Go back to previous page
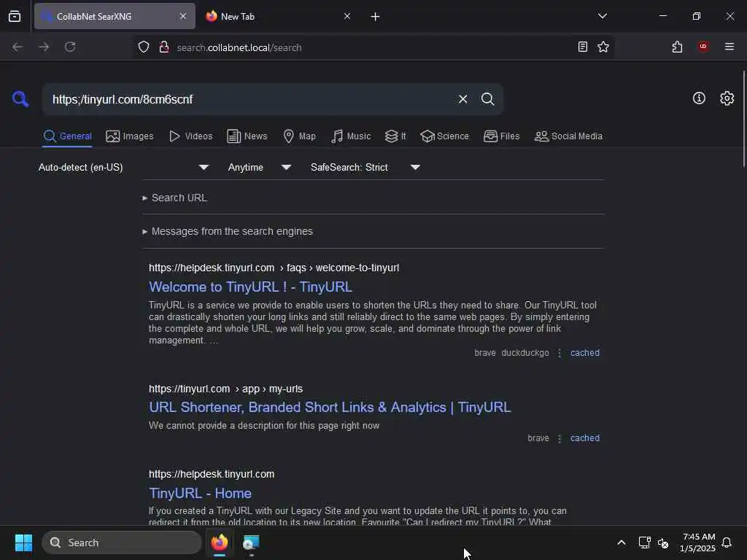Viewport: 747px width, 560px height. click(18, 47)
